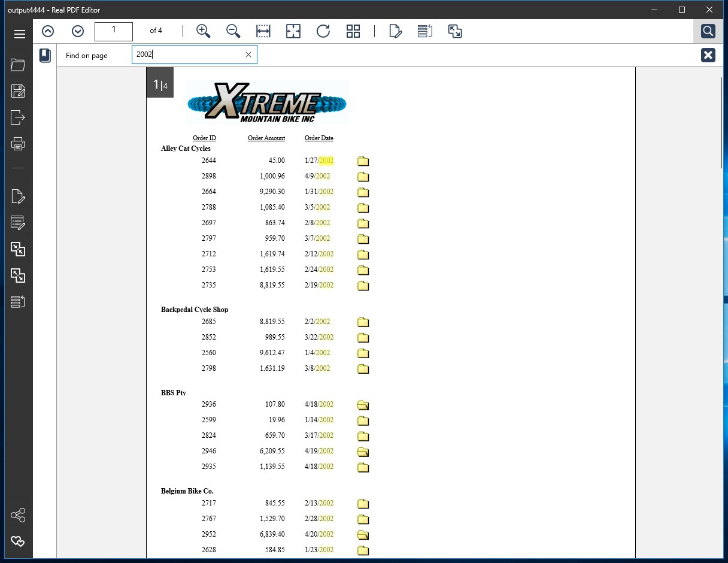Sidebar split icon with outward arrows
Screen dimensions: 728x563
(18, 276)
